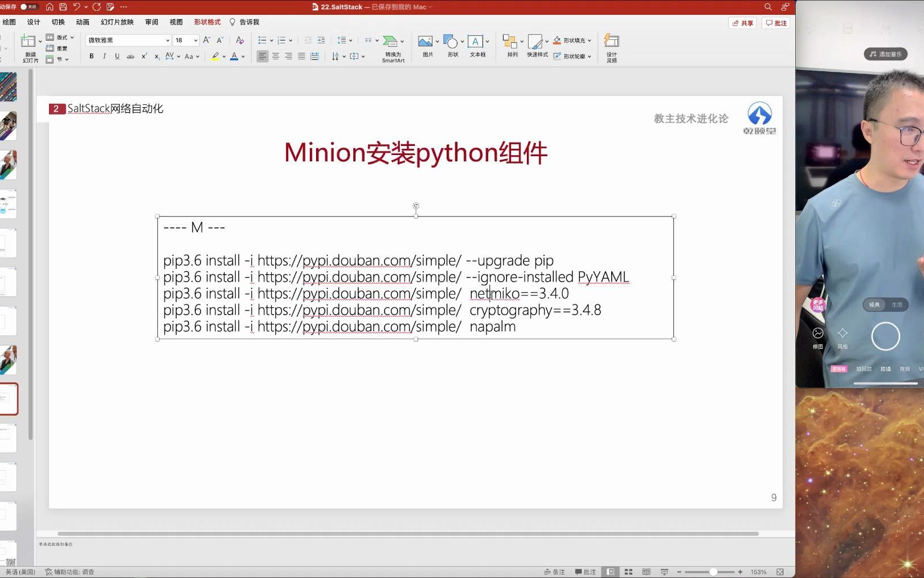This screenshot has width=924, height=578.
Task: Switch to Transitions (切换) tab
Action: [x=58, y=22]
